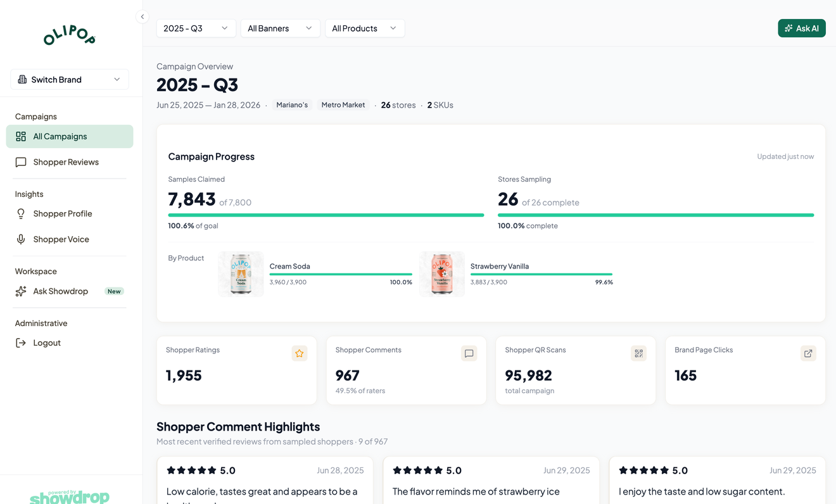The width and height of the screenshot is (836, 504).
Task: Click the 95,982 QR Scans value
Action: coord(529,375)
